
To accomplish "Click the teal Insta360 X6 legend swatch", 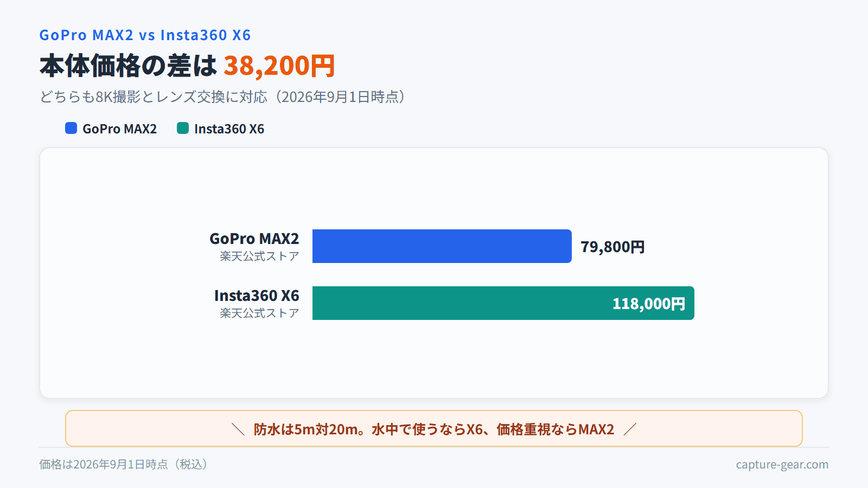I will click(x=183, y=128).
